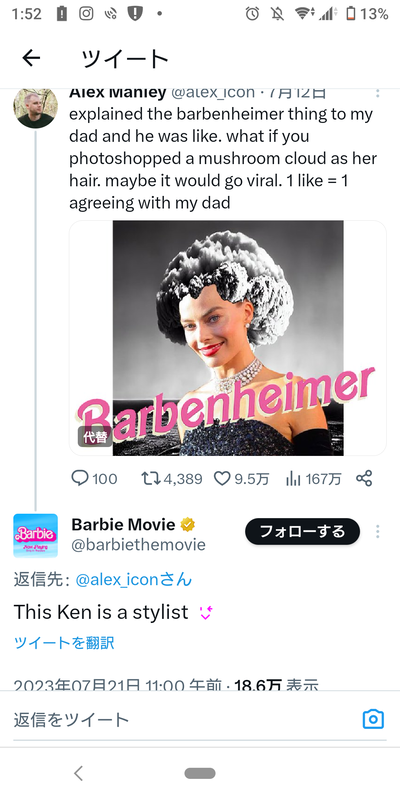
Task: Tap the 返信をツイート reply field
Action: click(x=184, y=720)
